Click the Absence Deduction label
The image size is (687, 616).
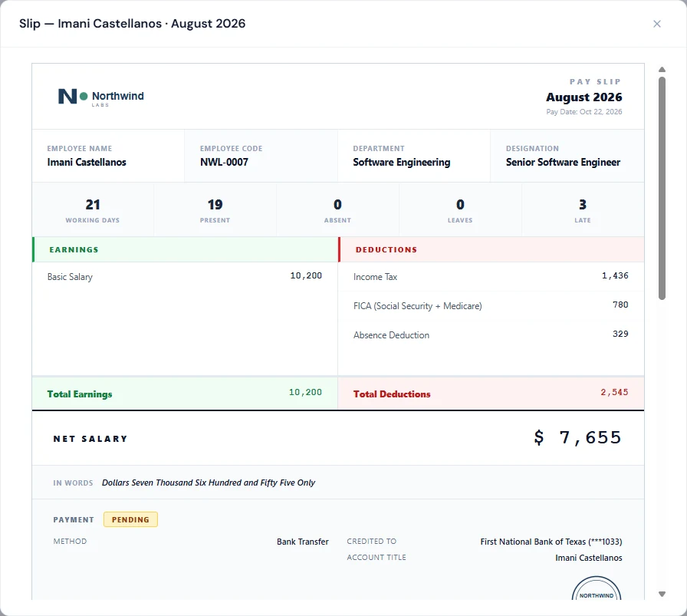click(x=391, y=335)
